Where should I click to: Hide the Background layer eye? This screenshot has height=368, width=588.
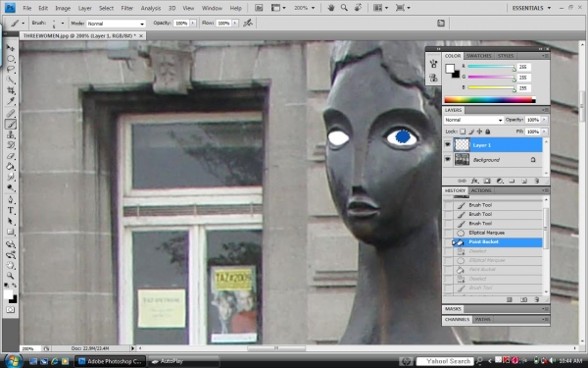[448, 160]
